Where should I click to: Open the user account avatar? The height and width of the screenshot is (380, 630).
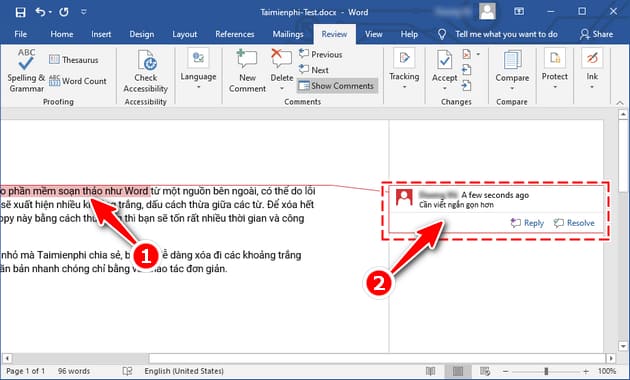[487, 11]
